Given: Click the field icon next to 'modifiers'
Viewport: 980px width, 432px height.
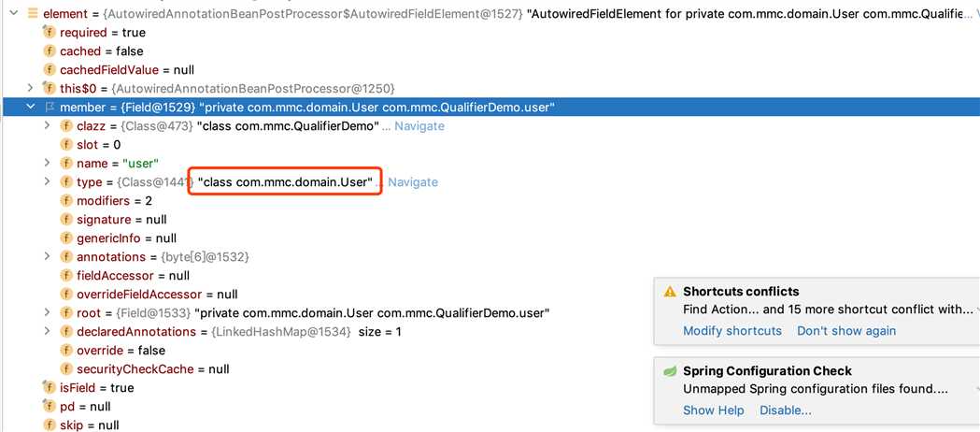Looking at the screenshot, I should [x=66, y=201].
